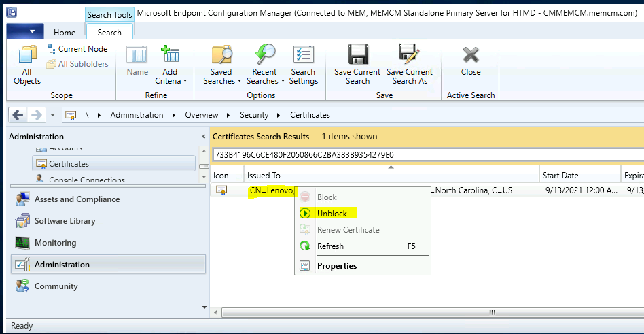The width and height of the screenshot is (644, 334).
Task: Click the Search Tools contextual tab
Action: (109, 15)
